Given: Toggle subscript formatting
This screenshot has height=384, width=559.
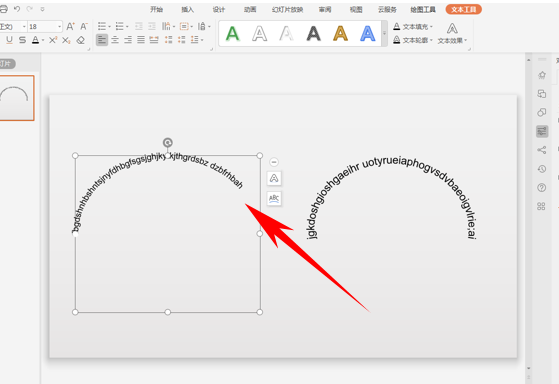Looking at the screenshot, I should pos(66,40).
